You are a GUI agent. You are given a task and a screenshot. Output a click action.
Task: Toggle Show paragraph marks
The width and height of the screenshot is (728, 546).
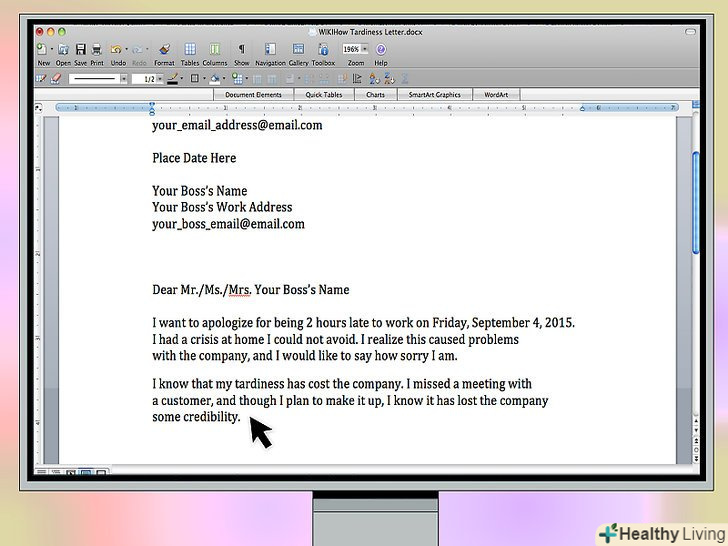pos(241,49)
